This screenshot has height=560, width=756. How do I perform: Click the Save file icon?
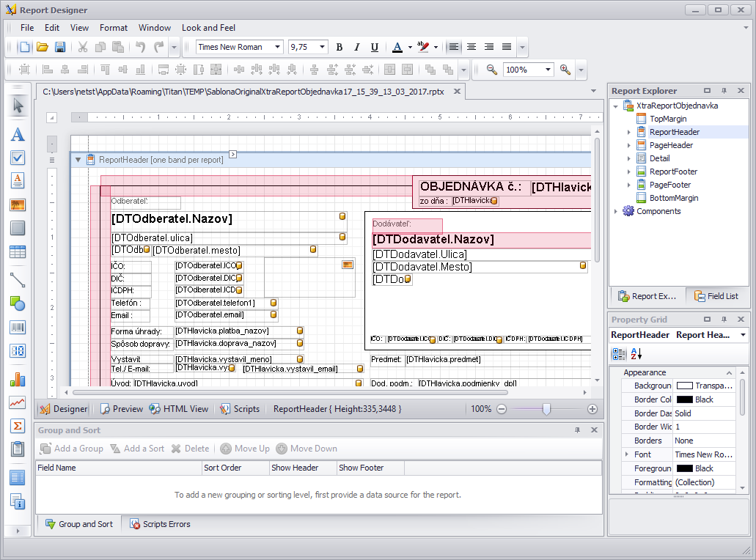tap(60, 47)
